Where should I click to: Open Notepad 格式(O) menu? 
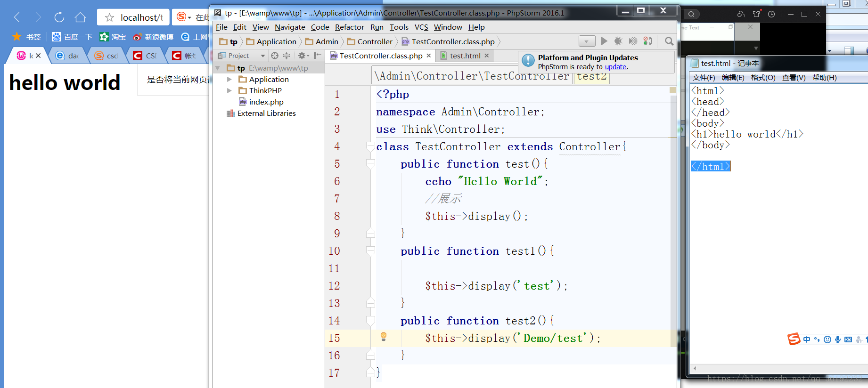(x=763, y=78)
